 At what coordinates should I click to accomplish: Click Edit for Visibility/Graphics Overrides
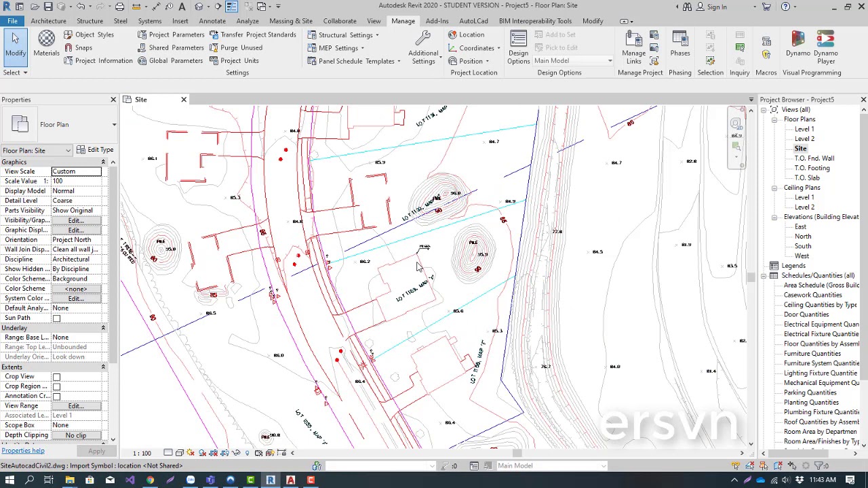[x=76, y=220]
